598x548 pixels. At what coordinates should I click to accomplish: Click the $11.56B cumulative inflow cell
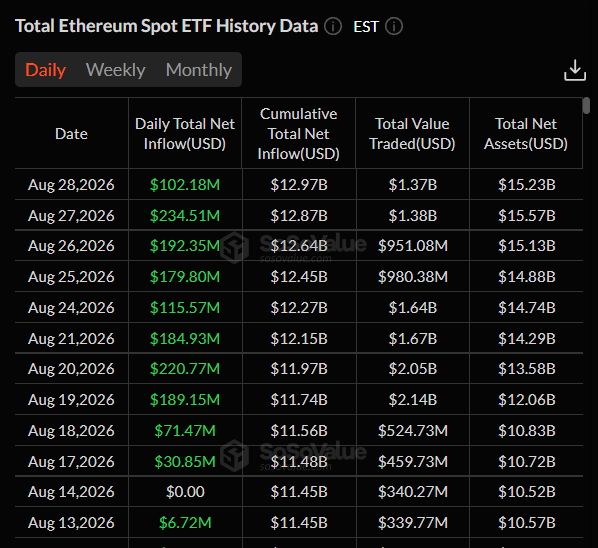pyautogui.click(x=299, y=431)
